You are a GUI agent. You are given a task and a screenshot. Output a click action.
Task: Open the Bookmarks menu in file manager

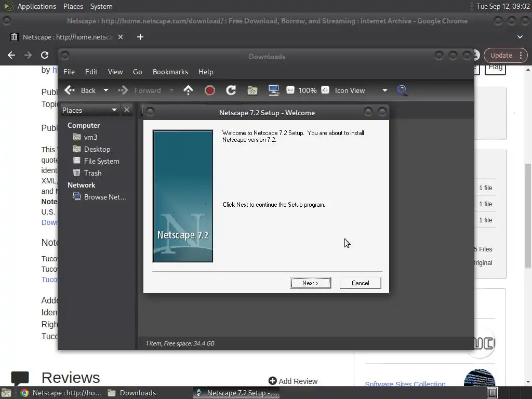170,72
